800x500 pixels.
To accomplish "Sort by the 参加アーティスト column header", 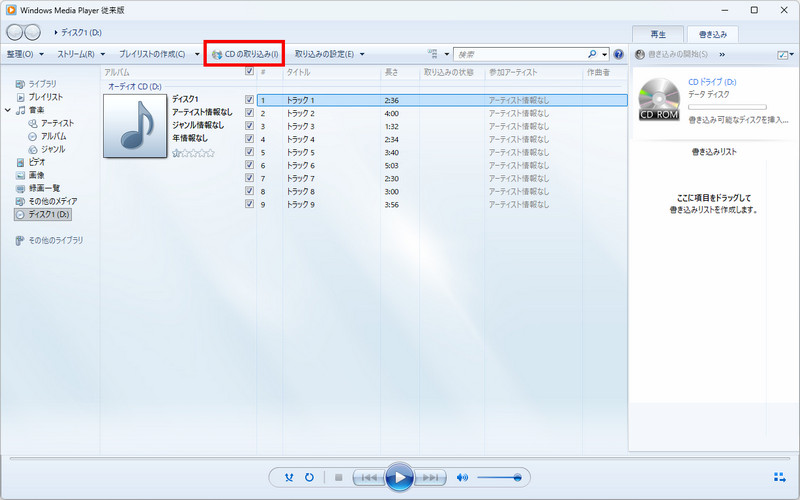I will pyautogui.click(x=534, y=72).
